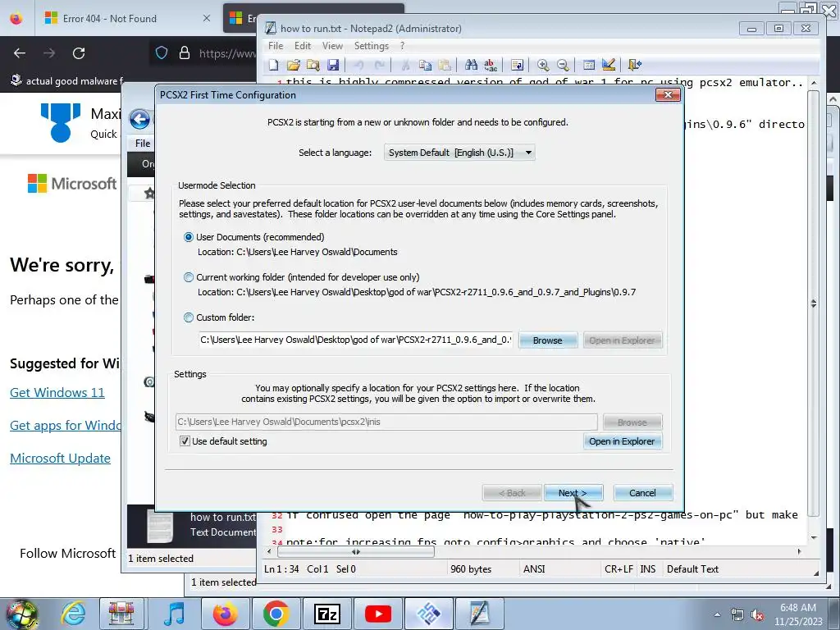Click the Redo arrow icon in Notepad2
Viewport: 840px width, 630px height.
point(379,65)
